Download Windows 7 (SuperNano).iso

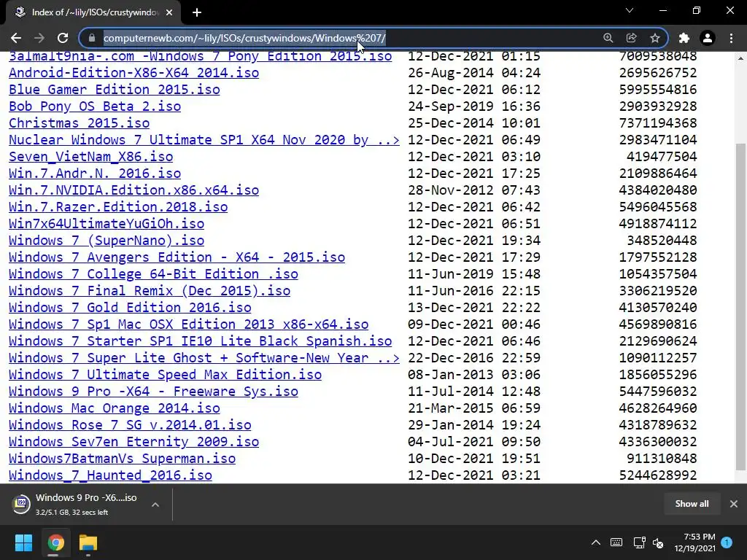tap(107, 241)
